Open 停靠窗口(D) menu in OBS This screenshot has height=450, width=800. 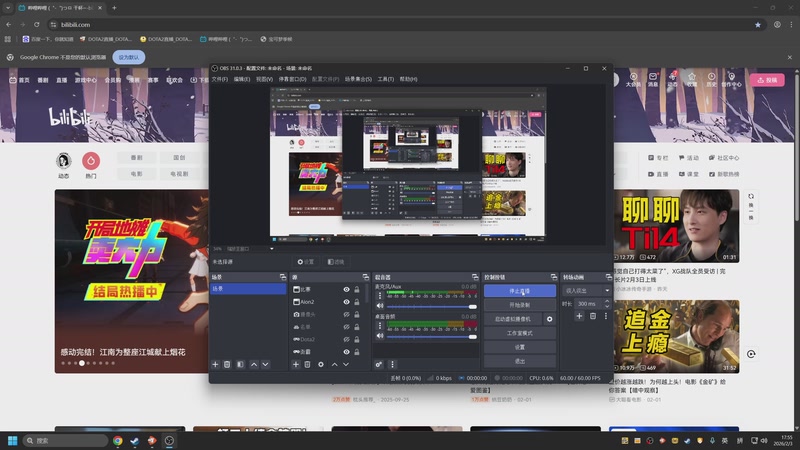[x=292, y=79]
